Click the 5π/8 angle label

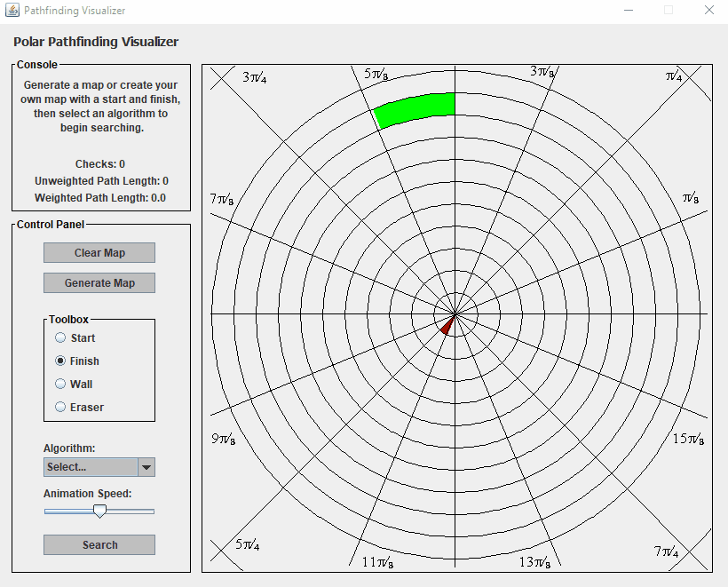[x=376, y=74]
